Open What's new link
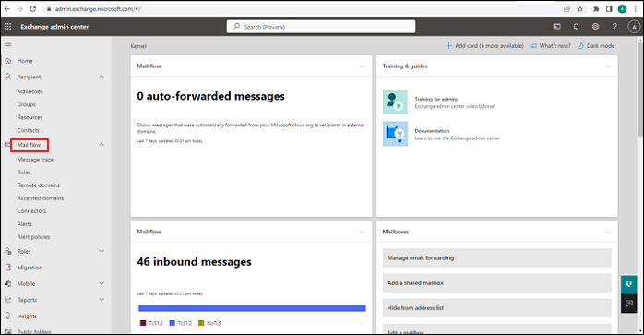 (x=551, y=46)
